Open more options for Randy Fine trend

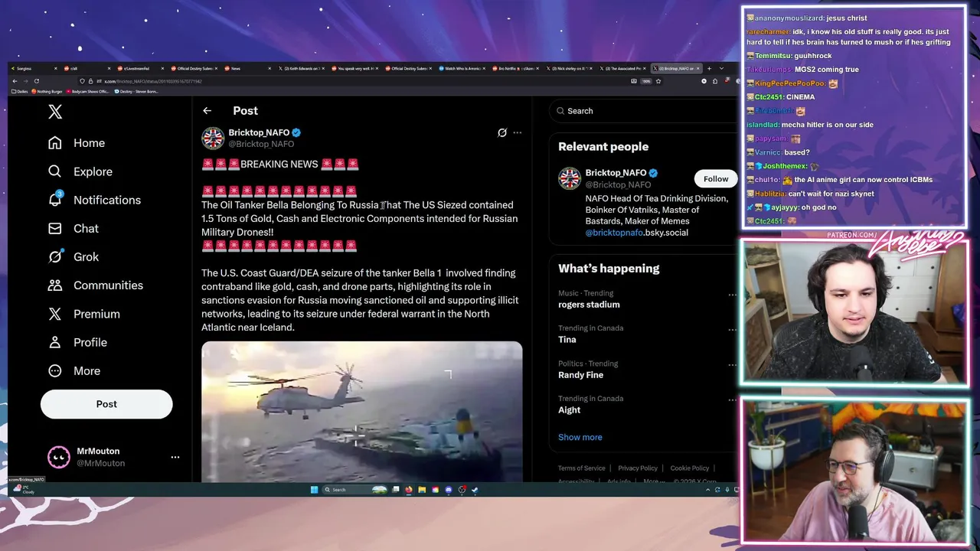(x=732, y=365)
